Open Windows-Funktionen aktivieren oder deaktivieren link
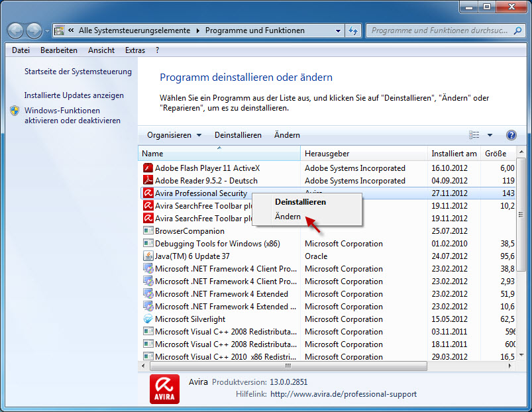 tap(72, 115)
